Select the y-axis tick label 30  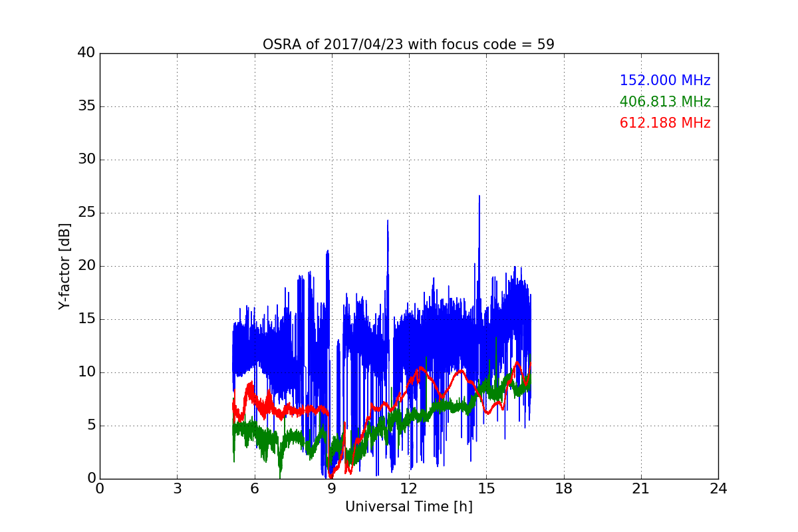coord(86,160)
